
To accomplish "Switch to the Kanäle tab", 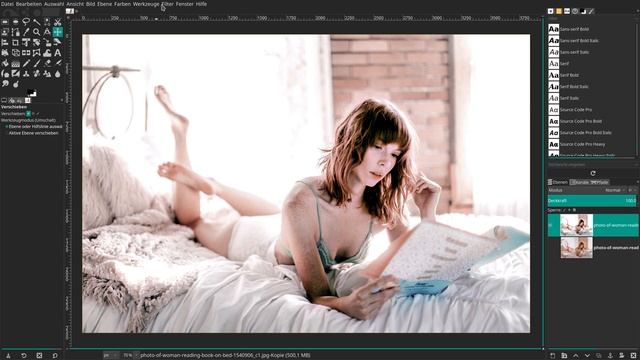I will [x=580, y=182].
